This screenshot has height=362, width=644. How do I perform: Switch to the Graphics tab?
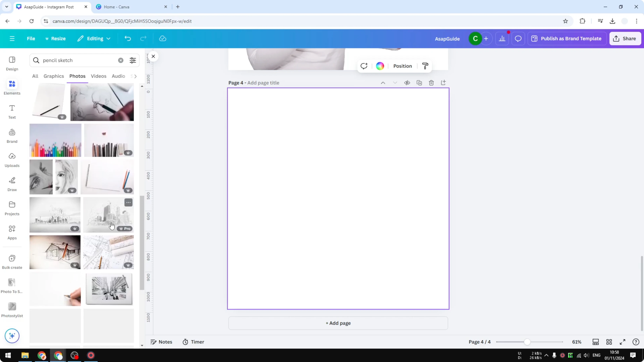point(54,76)
